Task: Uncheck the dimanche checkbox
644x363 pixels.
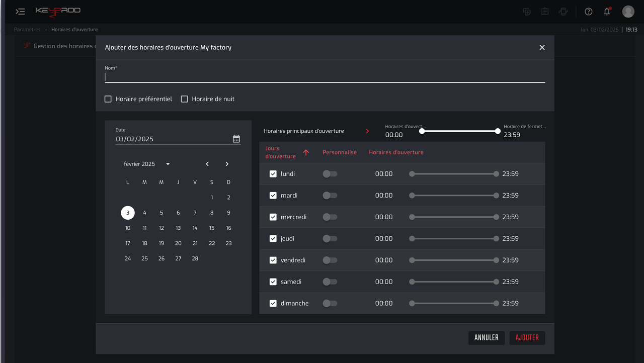Action: tap(273, 304)
